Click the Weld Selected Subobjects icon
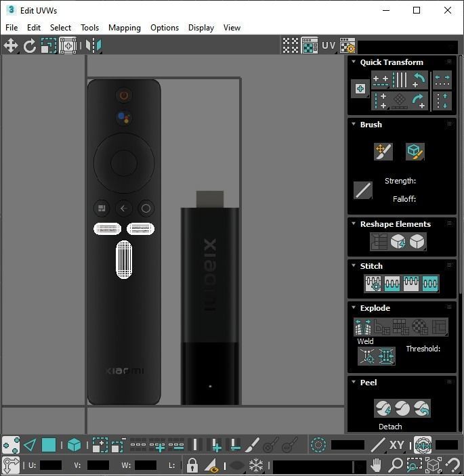This screenshot has width=464, height=476. pyautogui.click(x=386, y=355)
